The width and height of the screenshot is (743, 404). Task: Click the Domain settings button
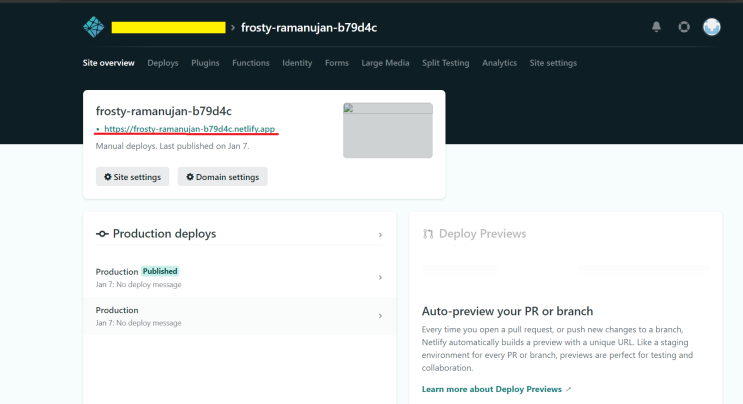click(x=223, y=177)
